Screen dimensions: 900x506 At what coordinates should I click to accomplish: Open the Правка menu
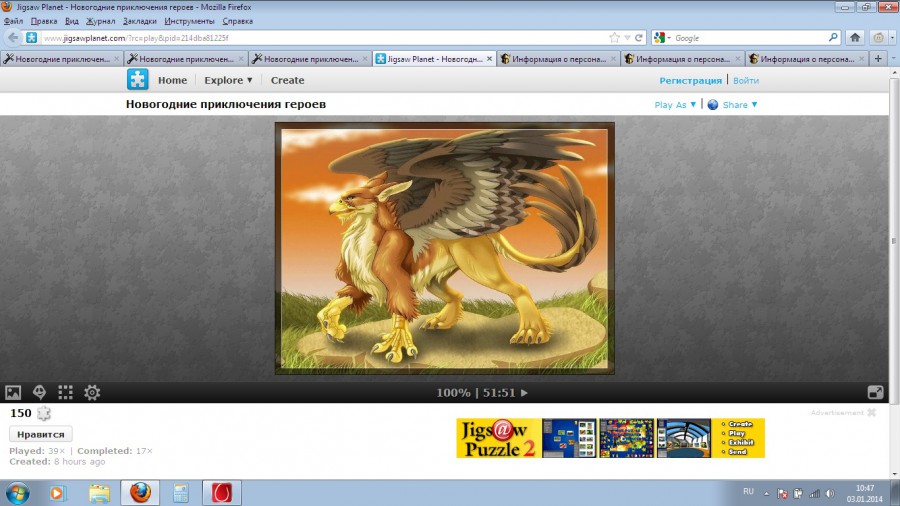[44, 21]
